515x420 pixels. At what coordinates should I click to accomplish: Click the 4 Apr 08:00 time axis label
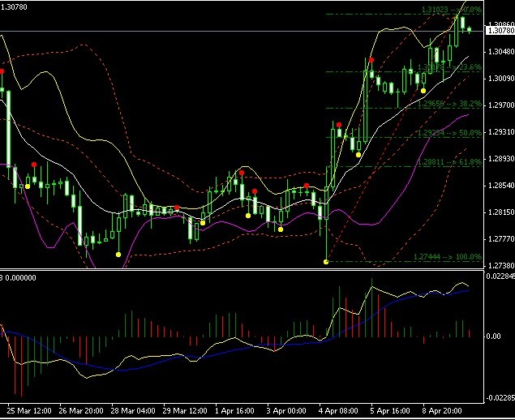338,411
